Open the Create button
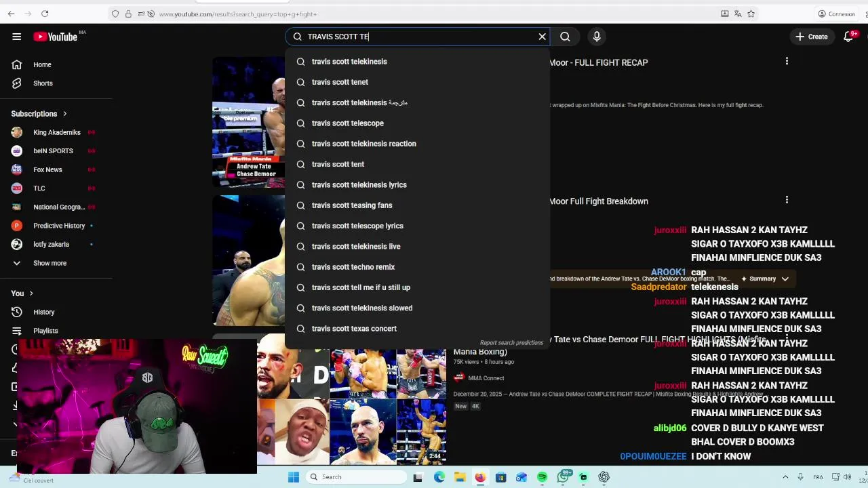Image resolution: width=868 pixels, height=488 pixels. coord(812,37)
